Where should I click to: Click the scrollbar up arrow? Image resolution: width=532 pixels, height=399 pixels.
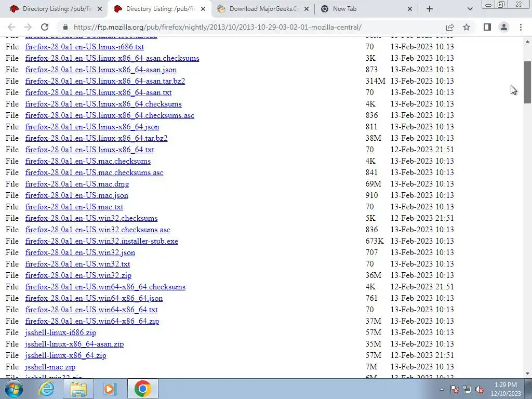[528, 42]
